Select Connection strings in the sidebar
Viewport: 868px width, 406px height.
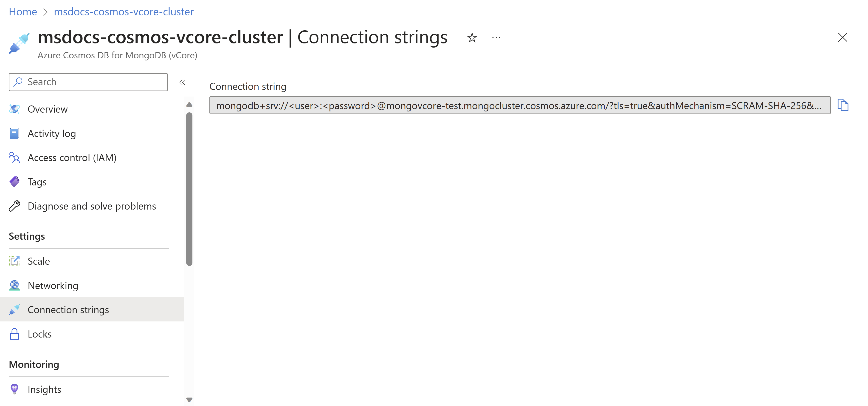pos(68,309)
